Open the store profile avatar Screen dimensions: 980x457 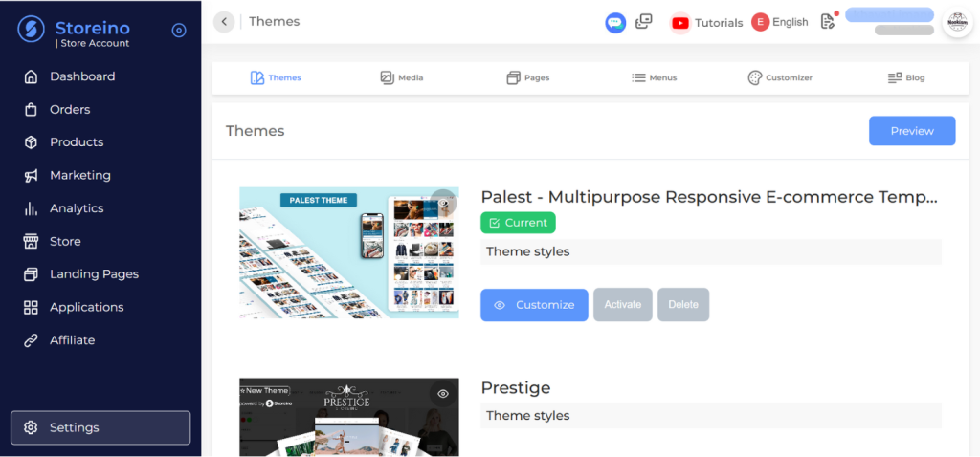(x=957, y=23)
